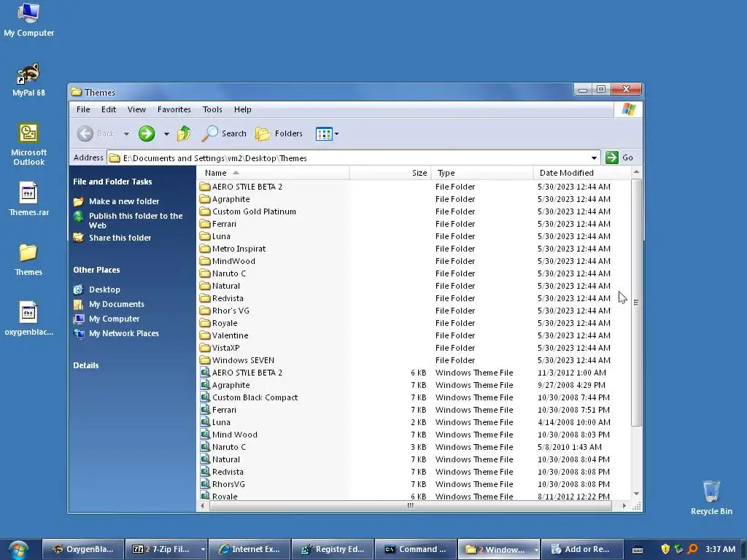Expand the Forward history dropdown arrow

coord(166,134)
